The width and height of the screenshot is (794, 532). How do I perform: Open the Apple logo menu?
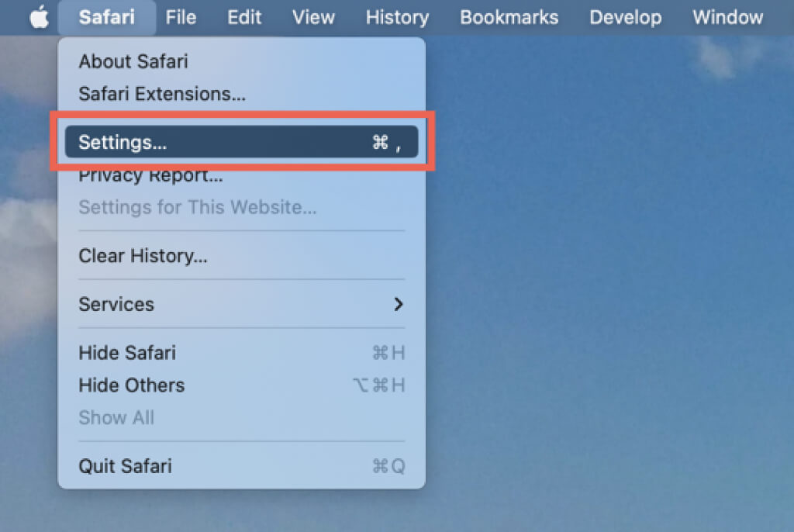[x=39, y=17]
